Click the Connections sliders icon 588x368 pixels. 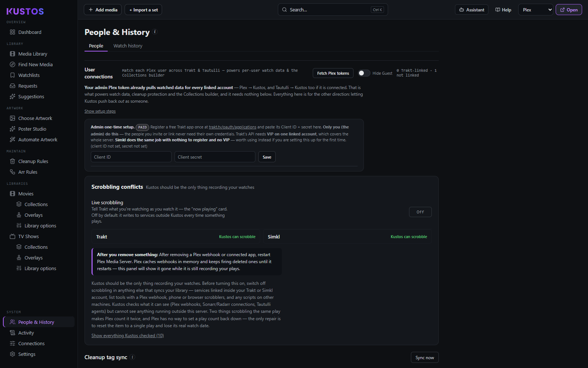12,343
